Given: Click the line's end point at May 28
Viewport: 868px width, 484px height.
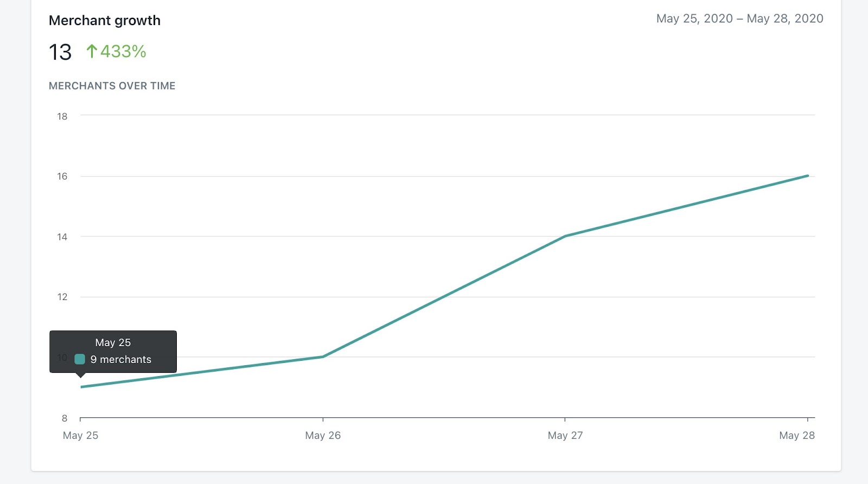Looking at the screenshot, I should (x=808, y=176).
